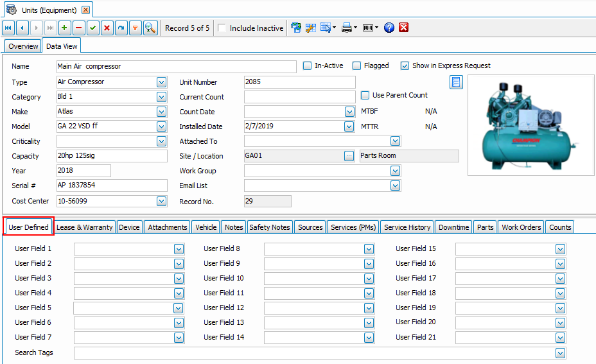Click the air compressor image thumbnail
This screenshot has height=364, width=596.
530,125
